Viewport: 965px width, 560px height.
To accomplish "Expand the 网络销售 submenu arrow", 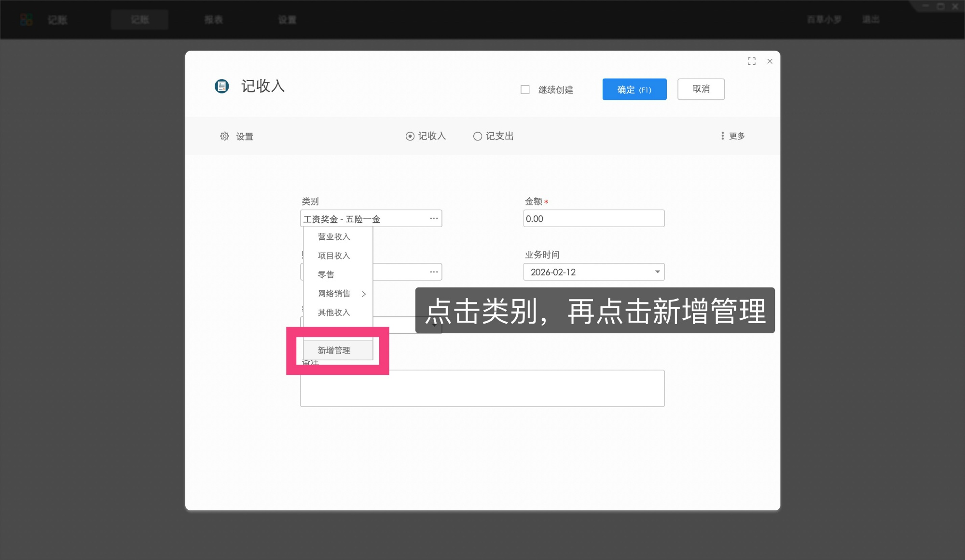I will point(364,294).
